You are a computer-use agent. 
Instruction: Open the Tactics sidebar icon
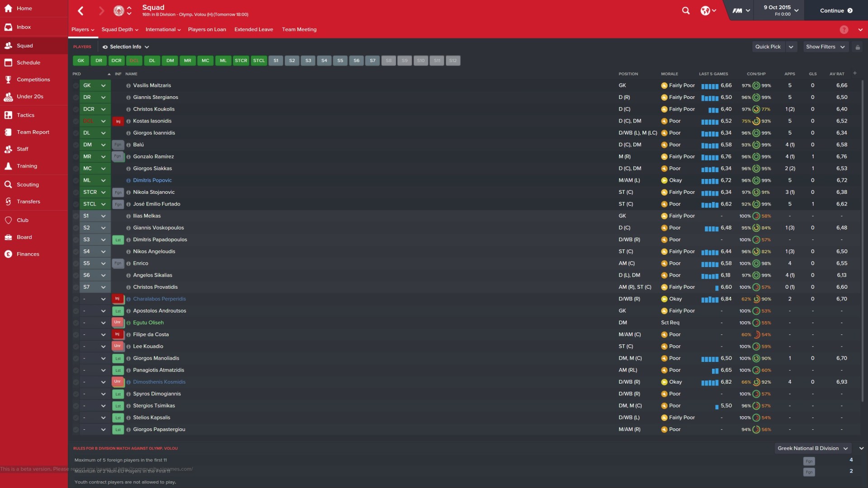(8, 115)
